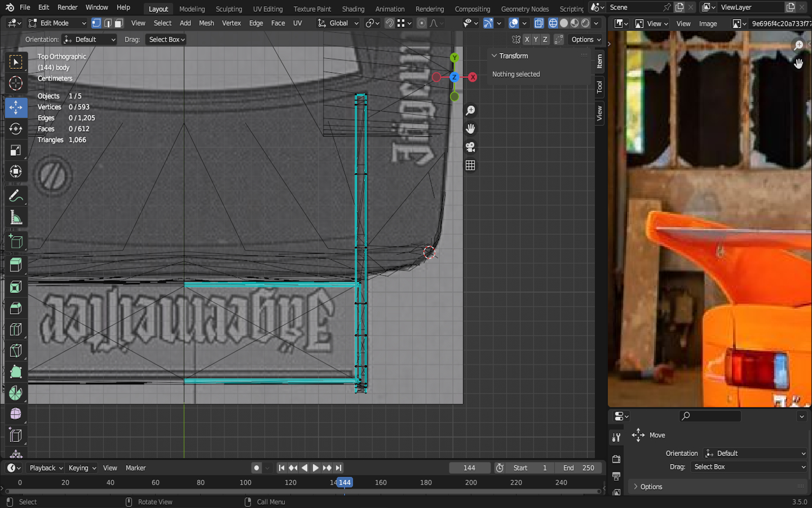Select the Extrude Region tool

click(16, 265)
